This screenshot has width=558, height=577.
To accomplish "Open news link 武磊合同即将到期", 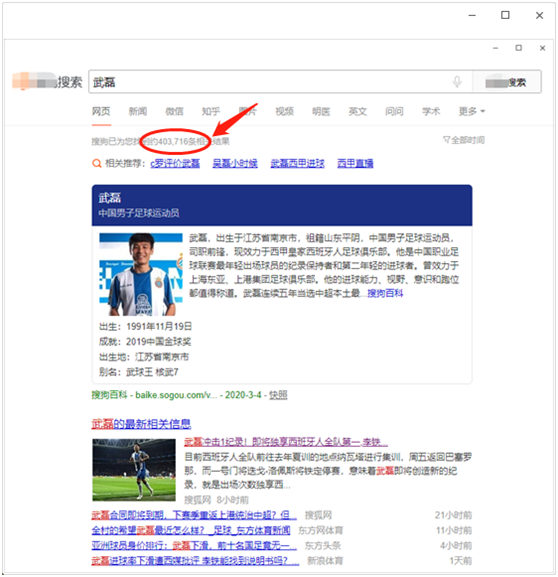I will (x=194, y=515).
